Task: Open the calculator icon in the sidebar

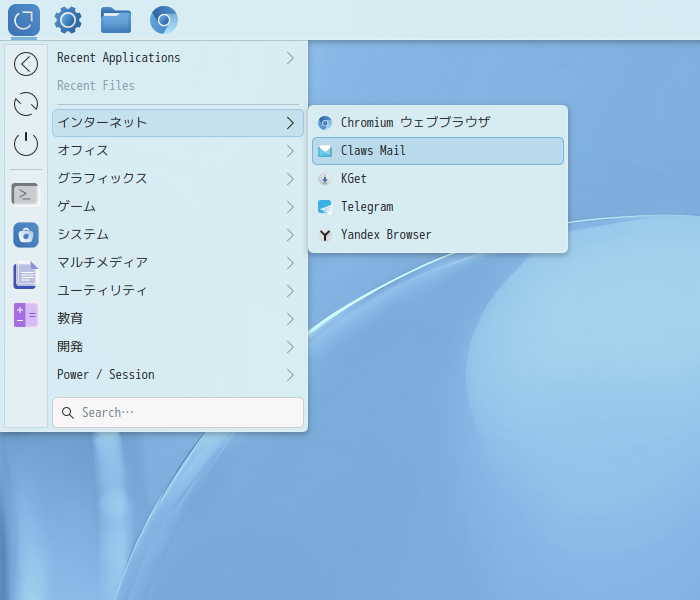Action: tap(26, 315)
